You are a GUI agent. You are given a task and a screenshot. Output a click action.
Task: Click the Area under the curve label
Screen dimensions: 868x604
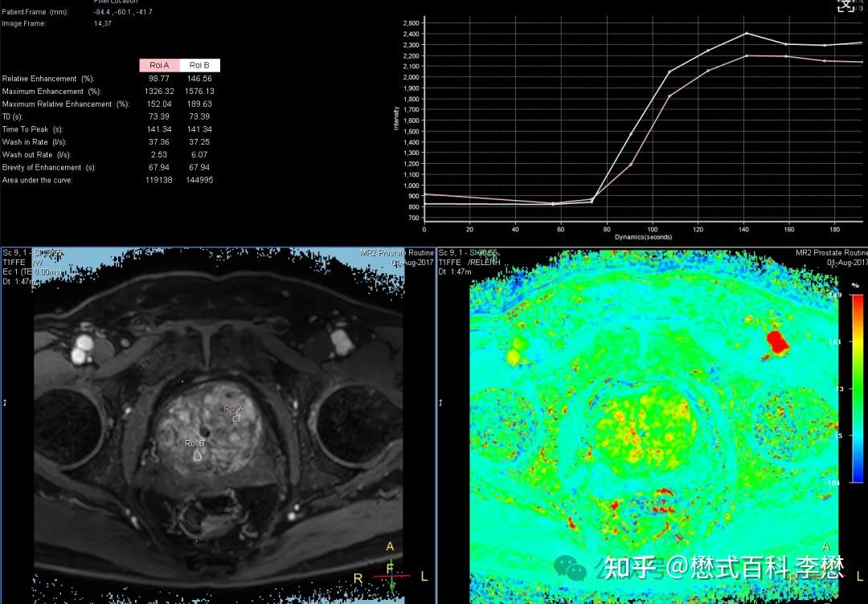tap(38, 180)
